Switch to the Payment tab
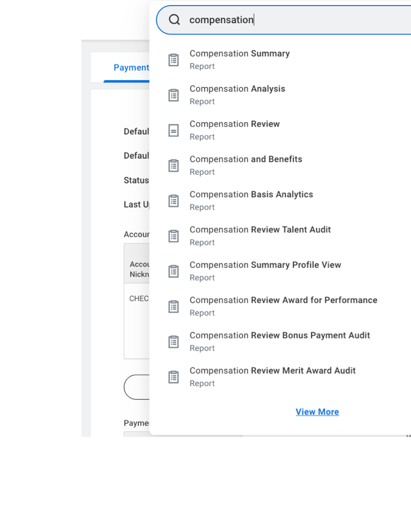The image size is (411, 532). tap(131, 68)
